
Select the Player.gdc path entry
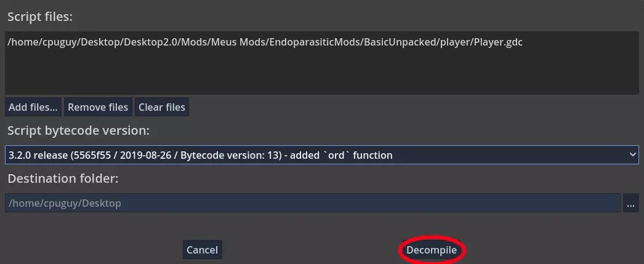click(x=265, y=42)
